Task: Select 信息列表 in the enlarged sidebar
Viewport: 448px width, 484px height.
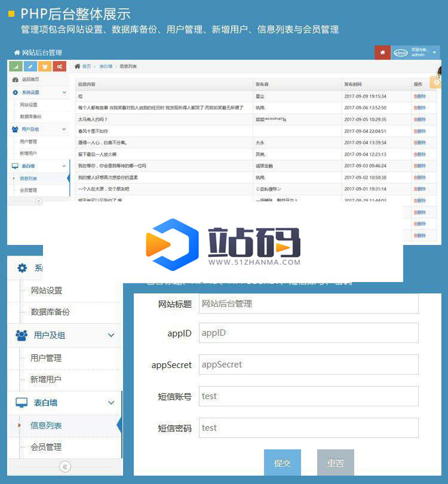Action: click(x=46, y=425)
